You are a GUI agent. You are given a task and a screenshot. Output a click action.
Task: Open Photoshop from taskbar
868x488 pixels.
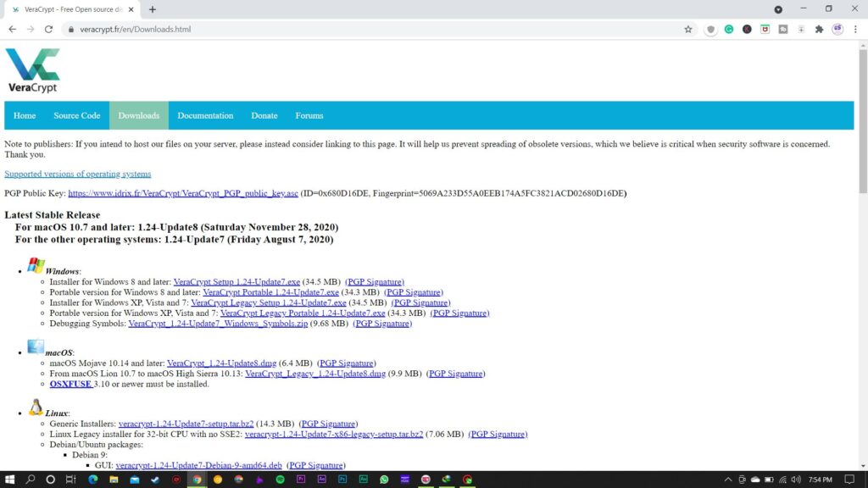342,480
